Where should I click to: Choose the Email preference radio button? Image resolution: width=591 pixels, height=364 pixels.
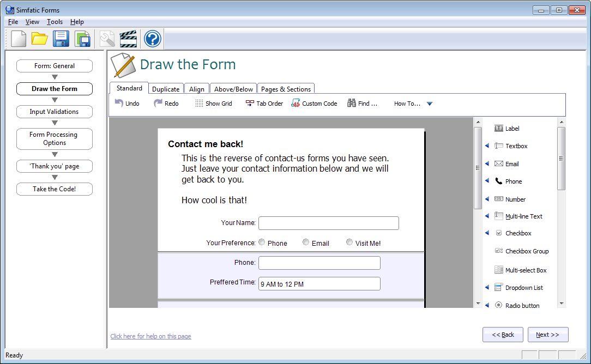point(306,242)
